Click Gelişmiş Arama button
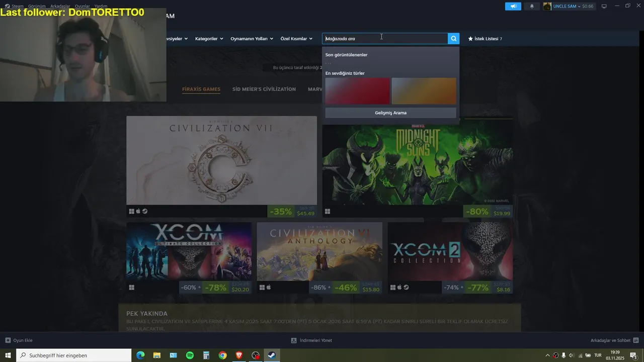The height and width of the screenshot is (362, 644). point(390,113)
